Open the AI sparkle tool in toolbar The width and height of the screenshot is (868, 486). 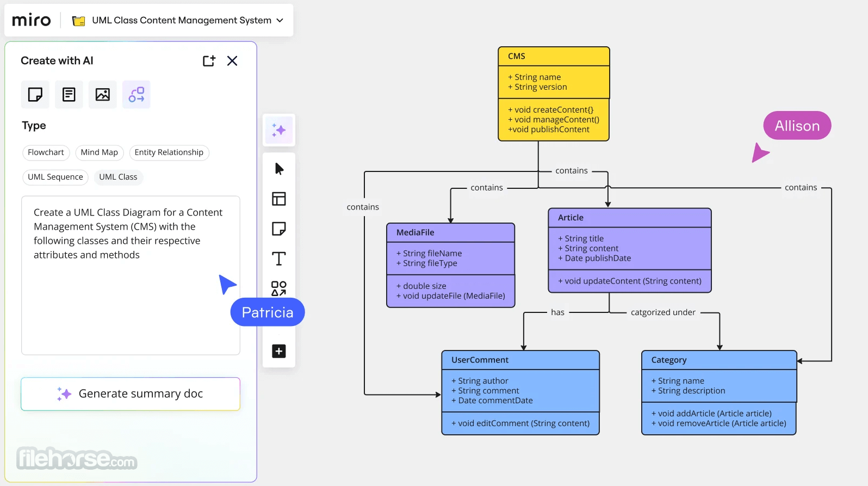tap(279, 130)
